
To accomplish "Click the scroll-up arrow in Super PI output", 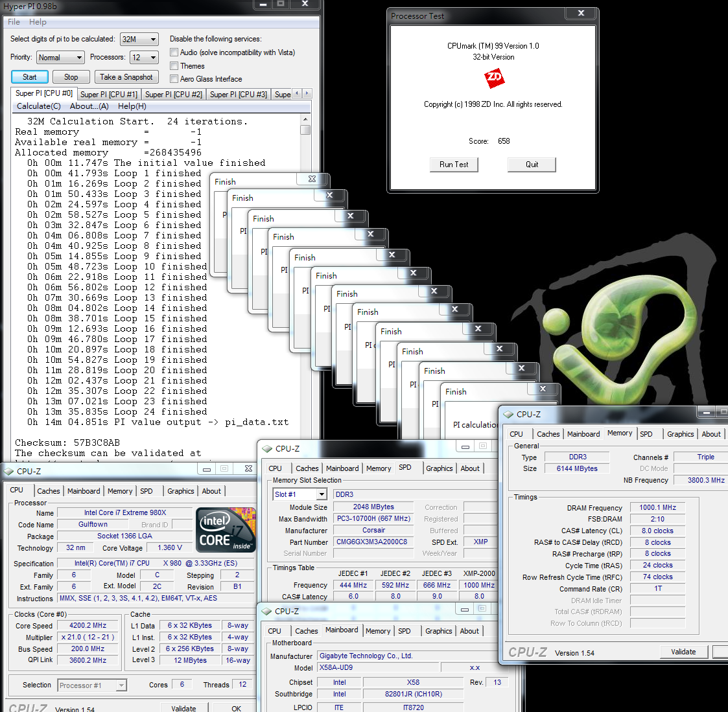I will click(305, 120).
